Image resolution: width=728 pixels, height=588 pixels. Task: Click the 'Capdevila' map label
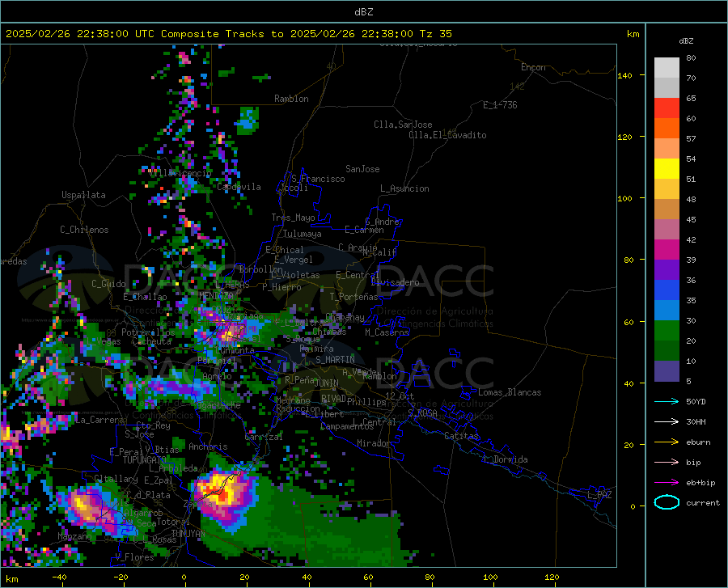[x=239, y=187]
